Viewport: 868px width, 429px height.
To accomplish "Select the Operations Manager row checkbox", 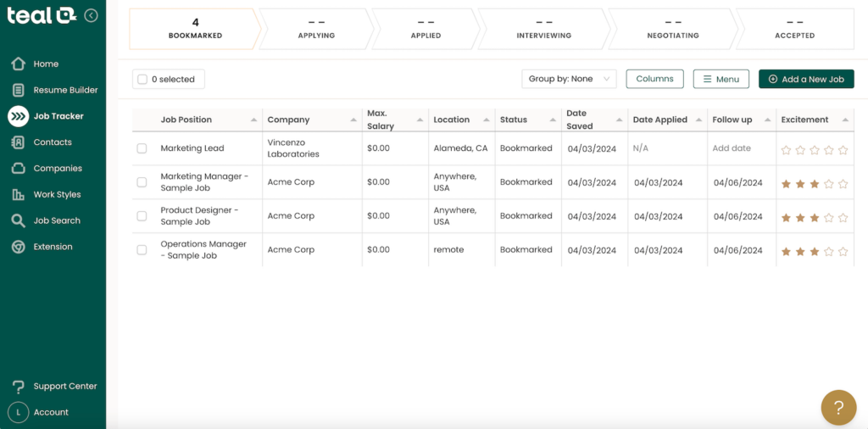I will pyautogui.click(x=142, y=250).
